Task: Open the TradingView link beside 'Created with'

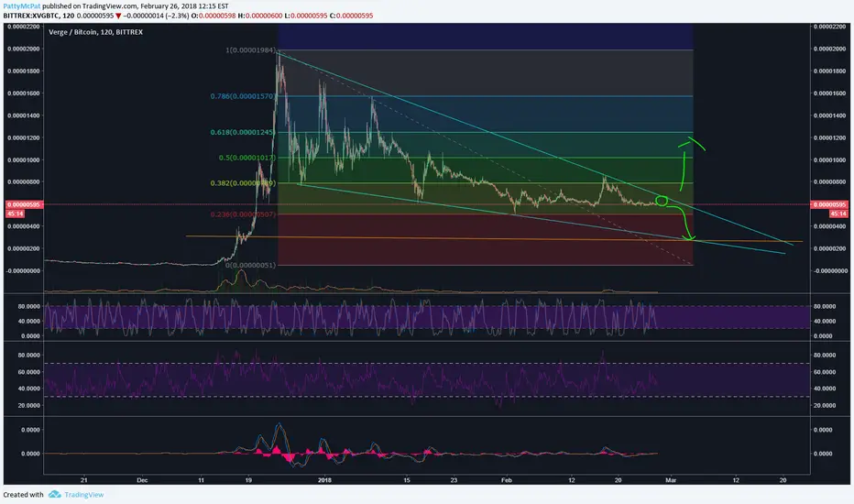Action: pyautogui.click(x=84, y=495)
